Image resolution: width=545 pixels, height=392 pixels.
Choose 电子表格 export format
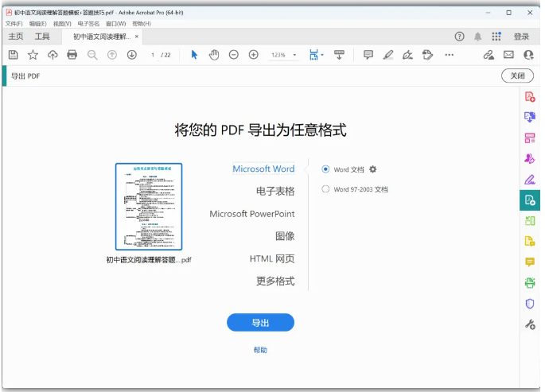tap(275, 191)
